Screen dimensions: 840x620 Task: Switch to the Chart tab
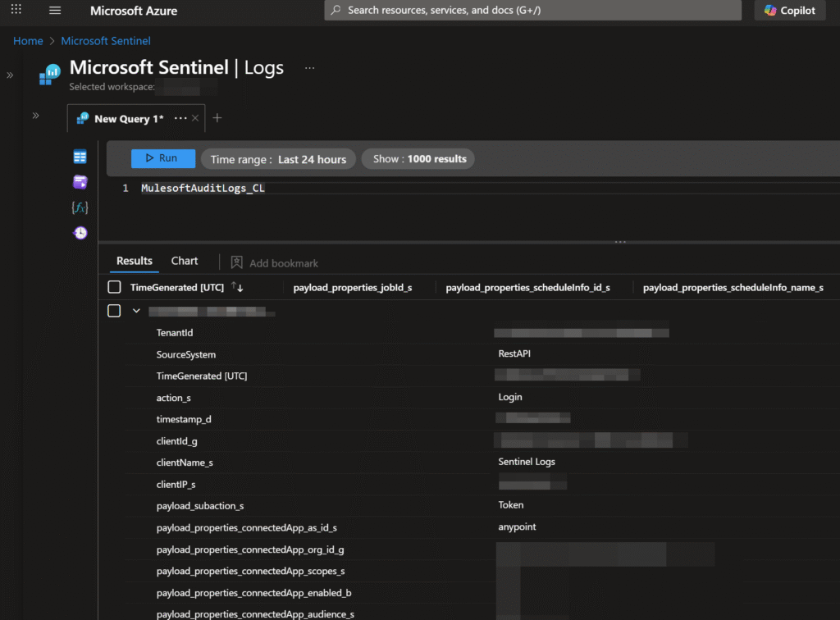(x=185, y=261)
